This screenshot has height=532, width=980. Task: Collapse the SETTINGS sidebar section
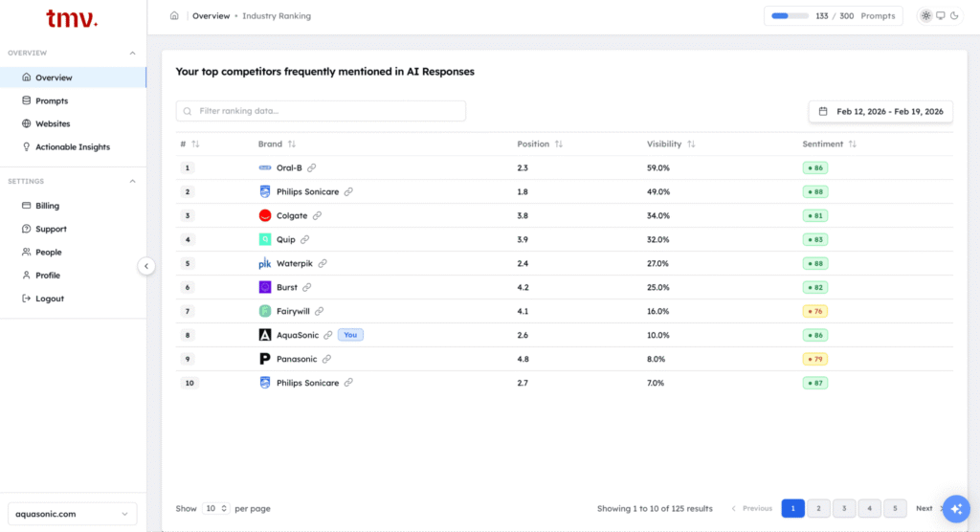point(132,181)
